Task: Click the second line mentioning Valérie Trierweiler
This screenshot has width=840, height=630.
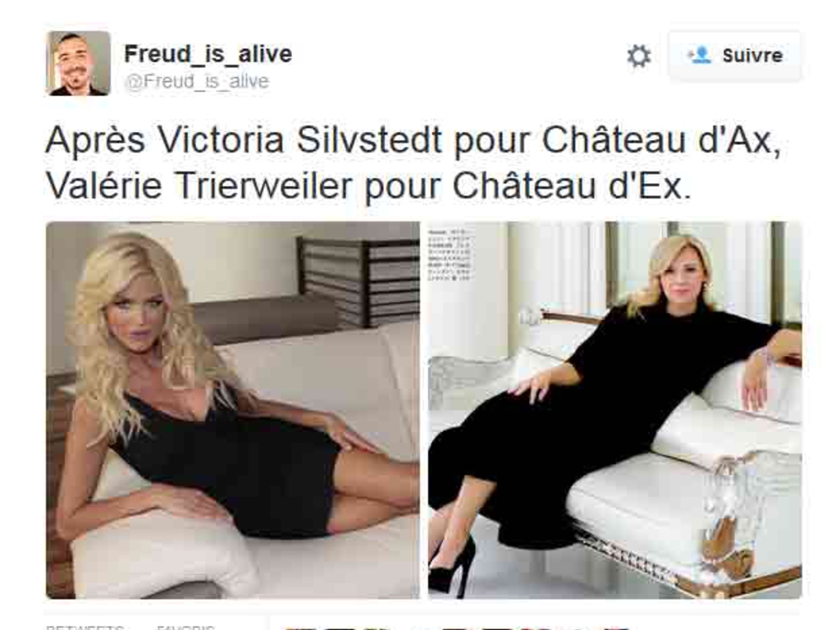Action: (x=368, y=186)
